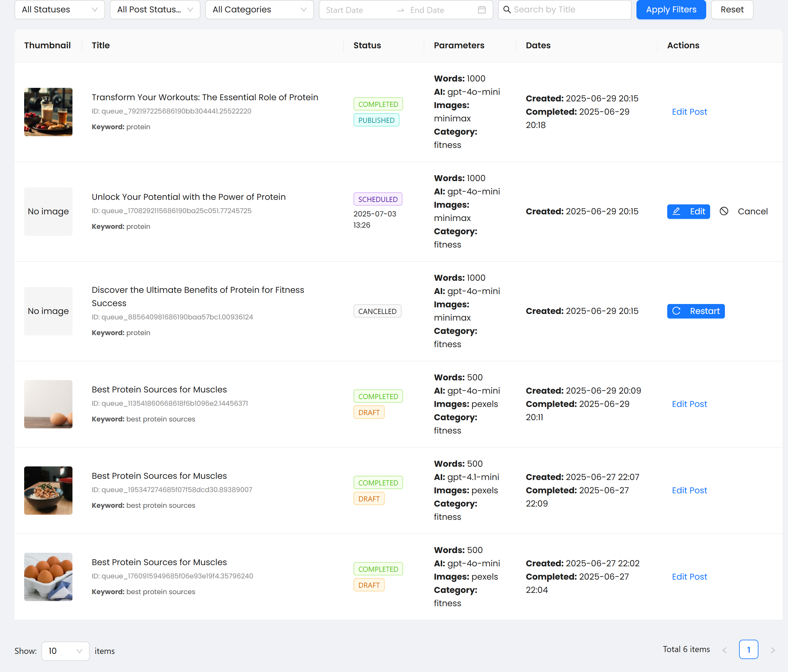
Task: Open the All Statuses dropdown
Action: click(x=59, y=10)
